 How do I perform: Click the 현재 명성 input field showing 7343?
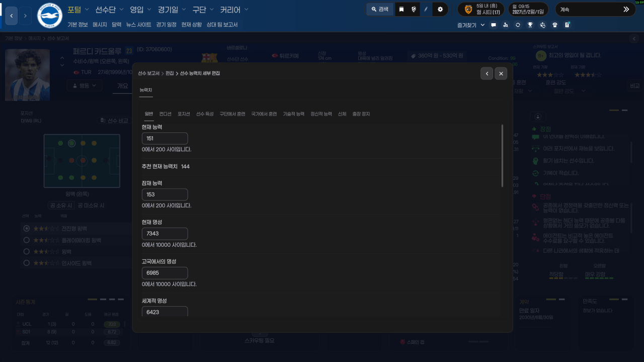coord(165,234)
